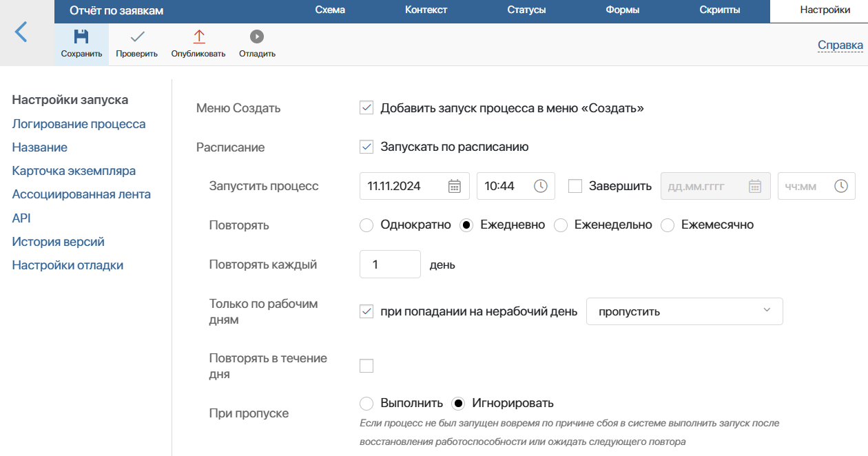Switch to the Схема tab

tap(330, 10)
